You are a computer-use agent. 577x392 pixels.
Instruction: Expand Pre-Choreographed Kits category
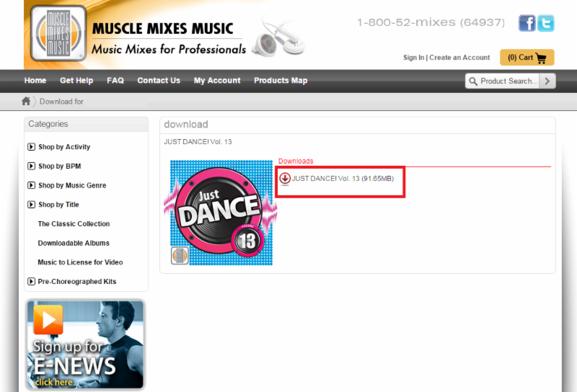31,282
